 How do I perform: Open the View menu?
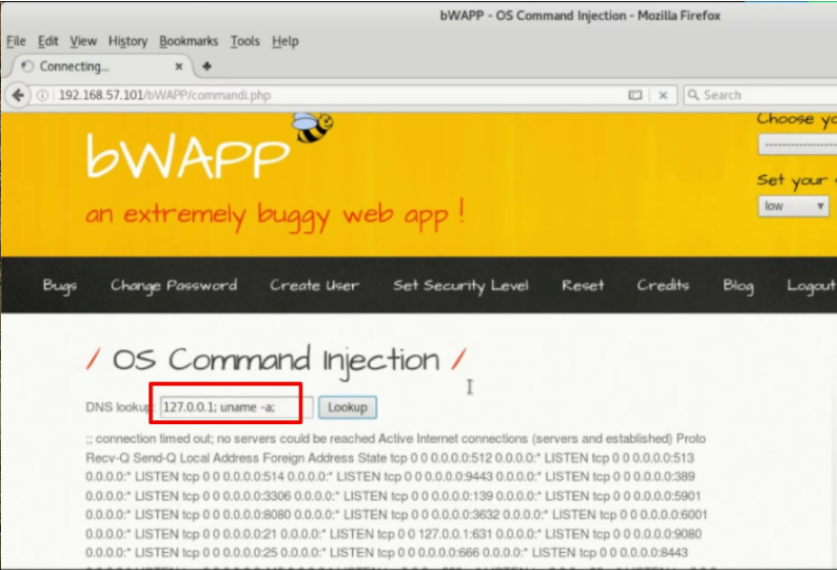pyautogui.click(x=83, y=41)
